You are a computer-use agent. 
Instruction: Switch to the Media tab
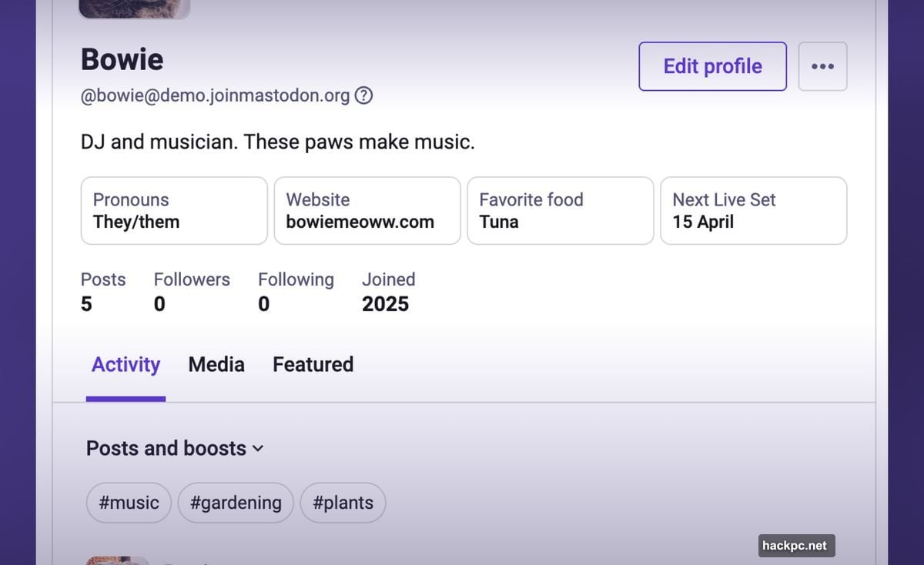[x=216, y=364]
